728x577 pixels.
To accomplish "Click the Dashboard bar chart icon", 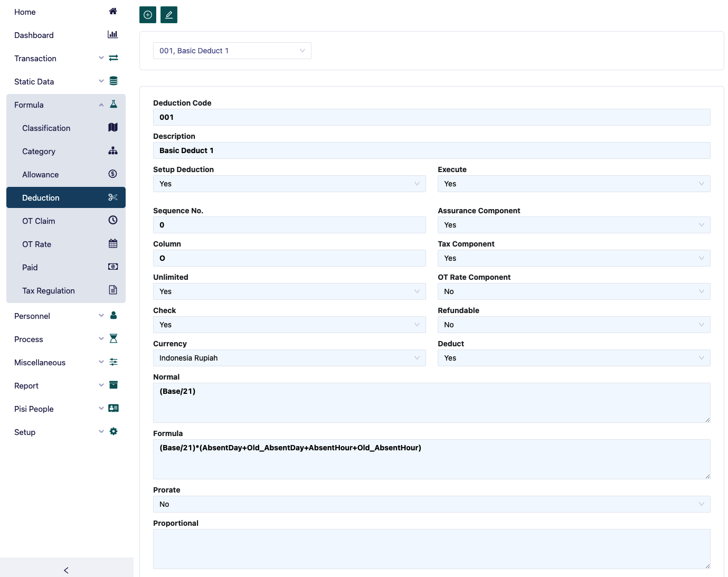I will point(113,35).
